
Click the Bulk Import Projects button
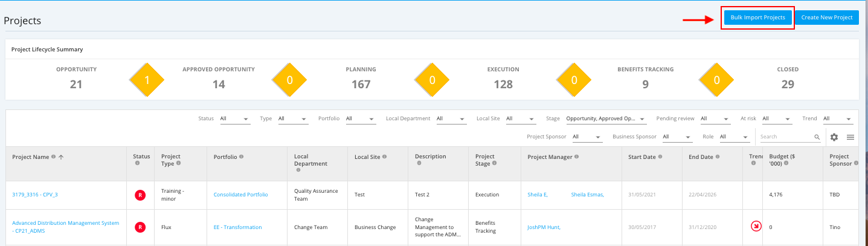pos(757,18)
